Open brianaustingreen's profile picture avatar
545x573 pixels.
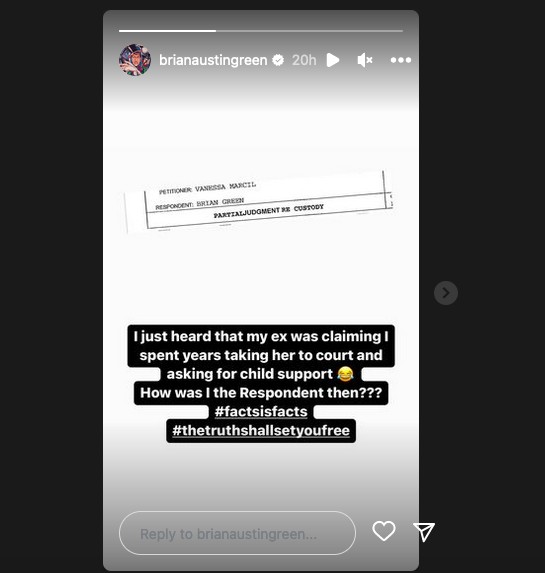[135, 60]
